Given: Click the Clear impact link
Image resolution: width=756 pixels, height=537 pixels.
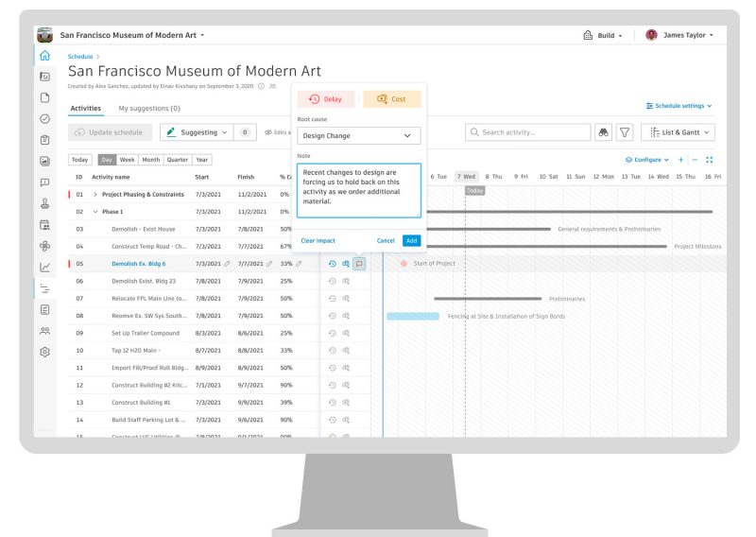Looking at the screenshot, I should [318, 241].
